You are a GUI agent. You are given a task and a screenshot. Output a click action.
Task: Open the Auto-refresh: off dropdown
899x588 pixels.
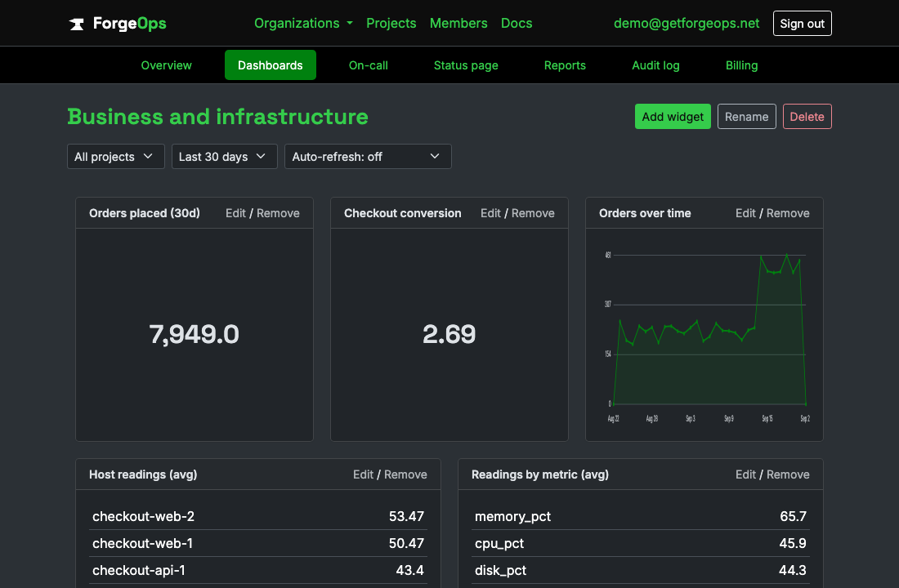(368, 157)
